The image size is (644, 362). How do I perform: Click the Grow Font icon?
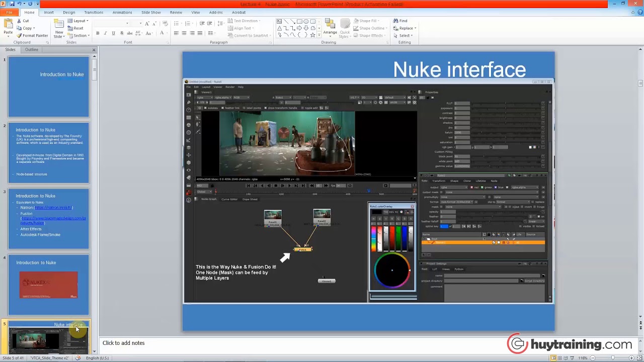(x=147, y=23)
